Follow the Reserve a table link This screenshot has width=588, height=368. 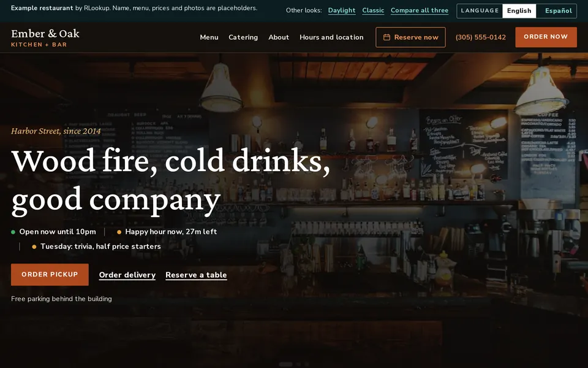(x=196, y=275)
